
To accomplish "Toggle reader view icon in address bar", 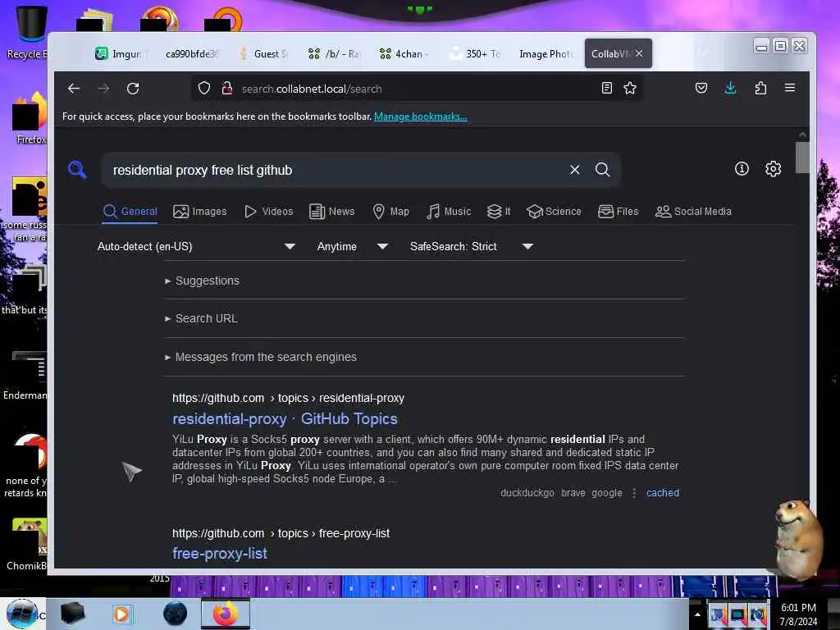I will coord(607,88).
